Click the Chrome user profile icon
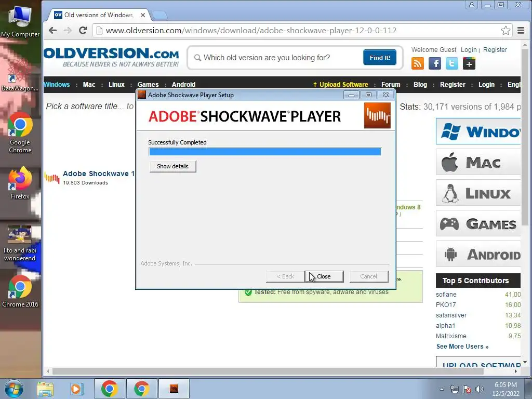 coord(472,5)
